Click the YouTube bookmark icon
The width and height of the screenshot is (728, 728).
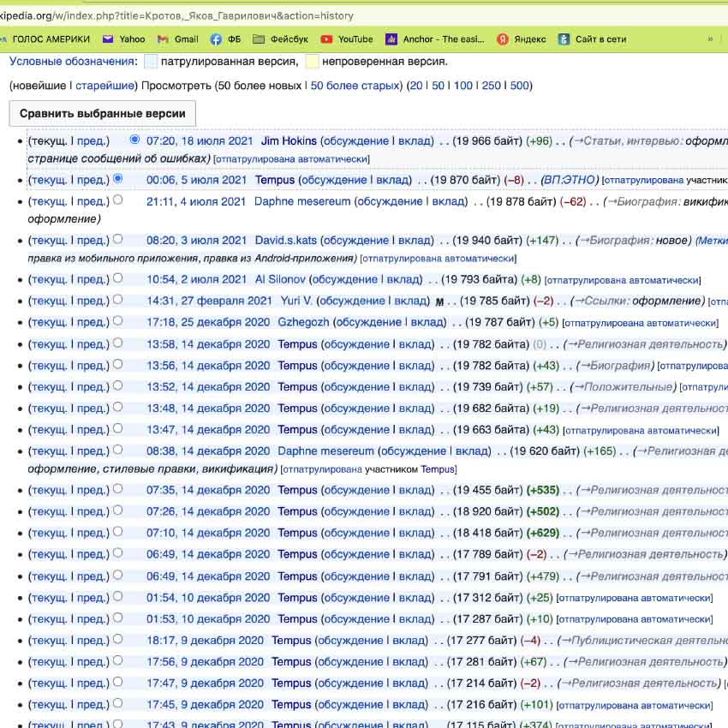pos(326,39)
